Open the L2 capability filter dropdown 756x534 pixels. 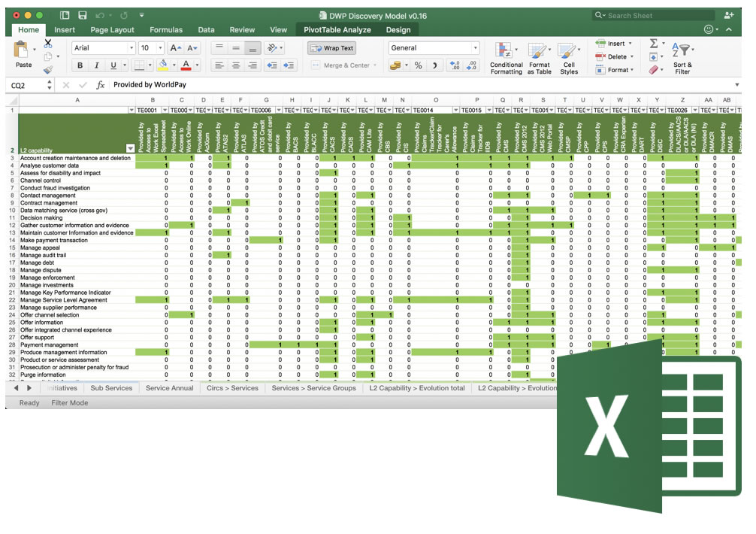130,148
